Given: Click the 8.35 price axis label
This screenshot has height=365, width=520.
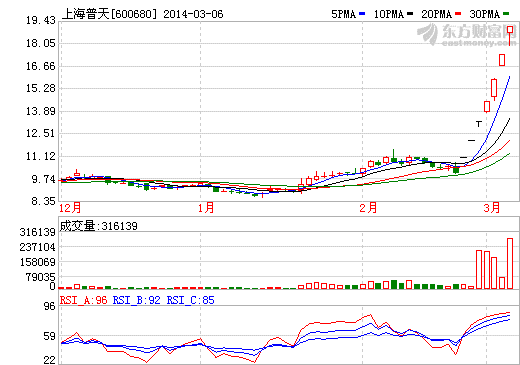Looking at the screenshot, I should (x=43, y=201).
